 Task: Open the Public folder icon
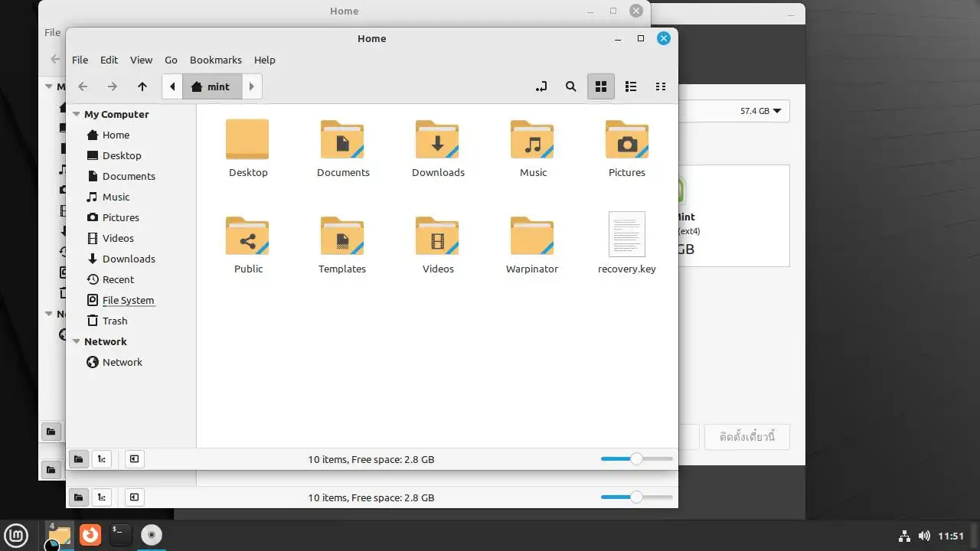(x=247, y=235)
